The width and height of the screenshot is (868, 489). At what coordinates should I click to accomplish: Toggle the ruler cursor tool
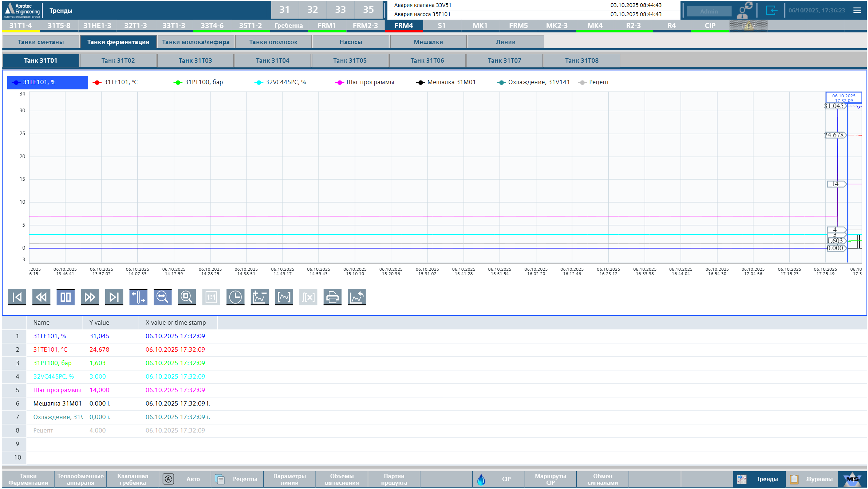(x=138, y=297)
